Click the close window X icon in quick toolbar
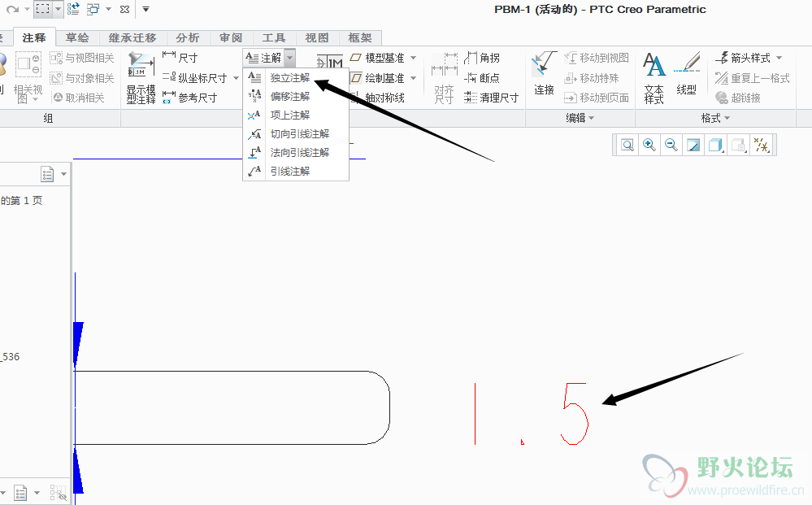This screenshot has width=812, height=505. point(124,9)
